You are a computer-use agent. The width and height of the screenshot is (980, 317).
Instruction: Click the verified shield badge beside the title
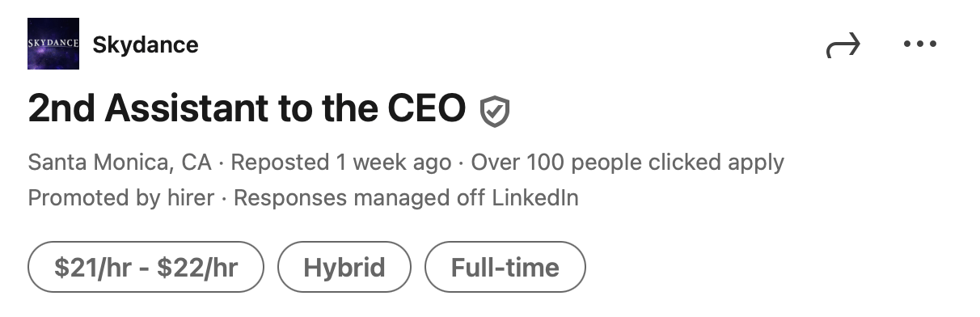[494, 112]
